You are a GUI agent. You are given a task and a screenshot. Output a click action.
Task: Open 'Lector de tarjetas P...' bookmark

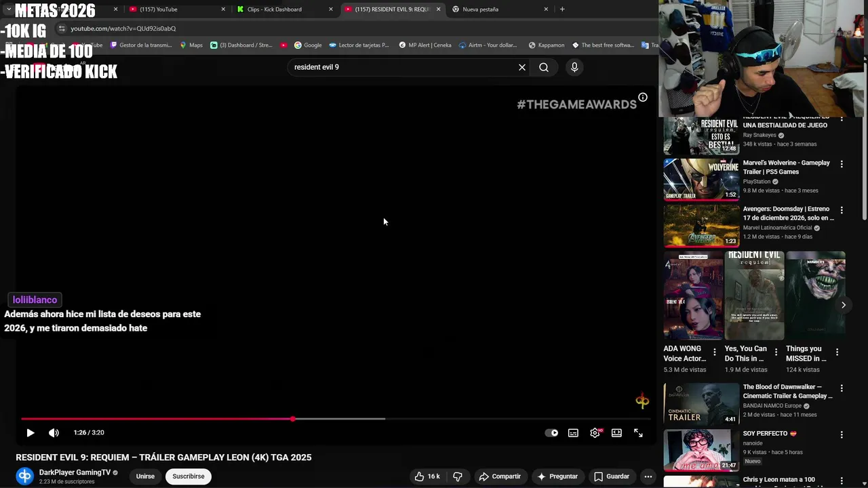(359, 45)
